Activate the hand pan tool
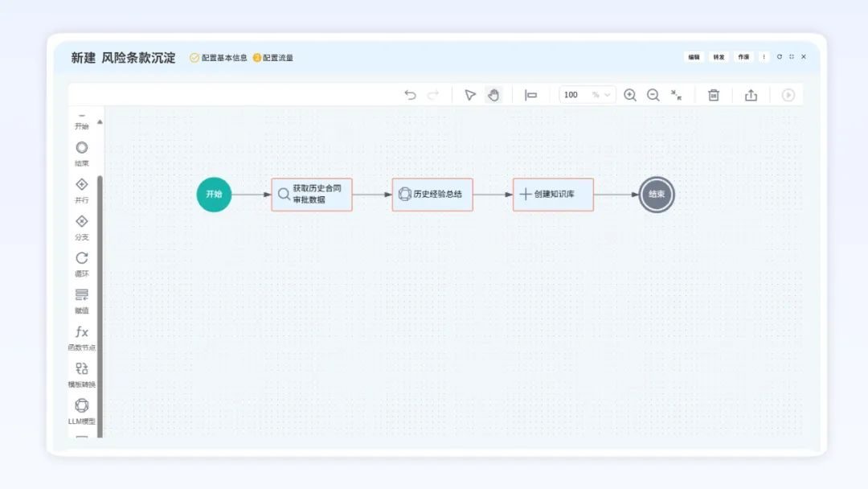868x489 pixels. 493,95
